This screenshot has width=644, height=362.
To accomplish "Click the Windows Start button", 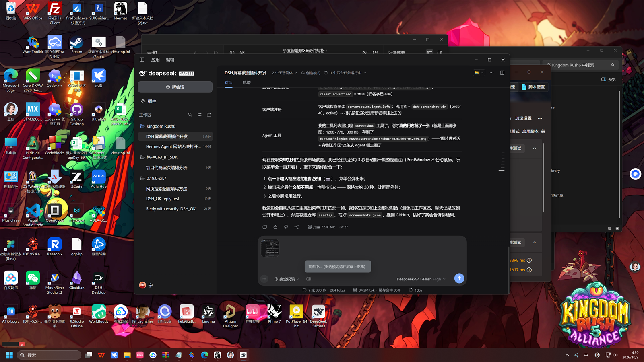I will (x=9, y=355).
